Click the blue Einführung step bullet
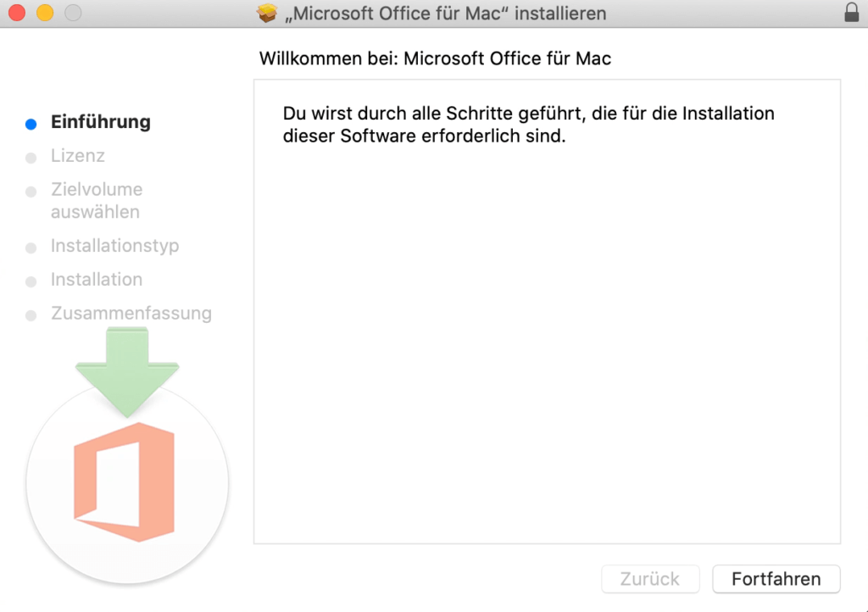The height and width of the screenshot is (612, 868). (x=31, y=124)
